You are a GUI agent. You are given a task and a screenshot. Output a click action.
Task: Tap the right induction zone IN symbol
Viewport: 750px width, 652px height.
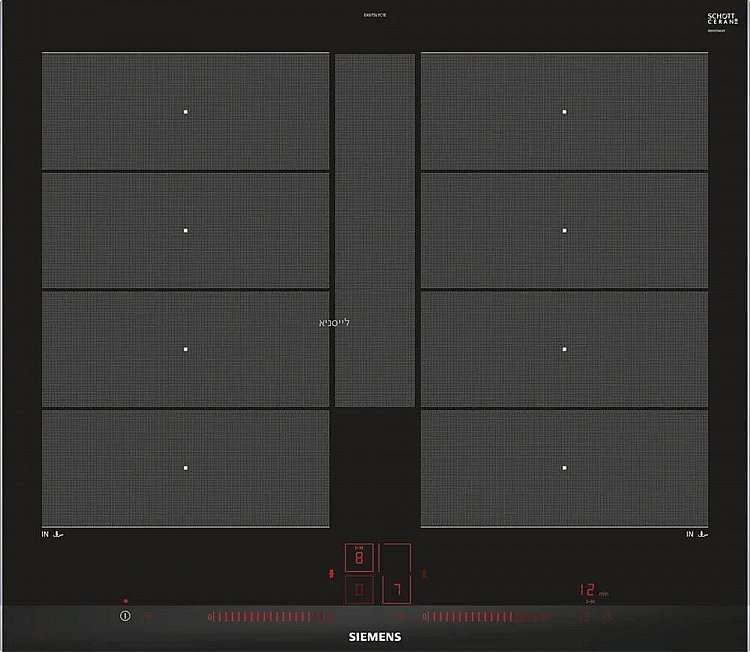click(697, 535)
